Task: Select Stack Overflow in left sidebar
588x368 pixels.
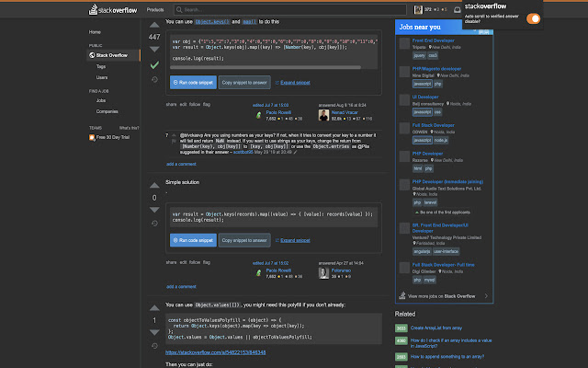Action: tap(113, 55)
